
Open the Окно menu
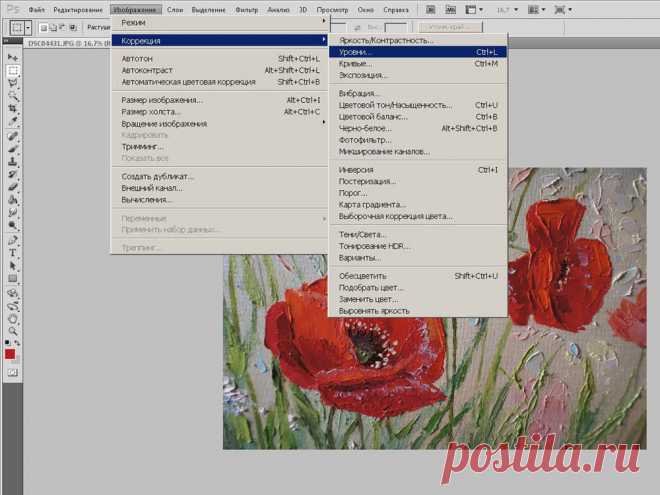pos(365,9)
